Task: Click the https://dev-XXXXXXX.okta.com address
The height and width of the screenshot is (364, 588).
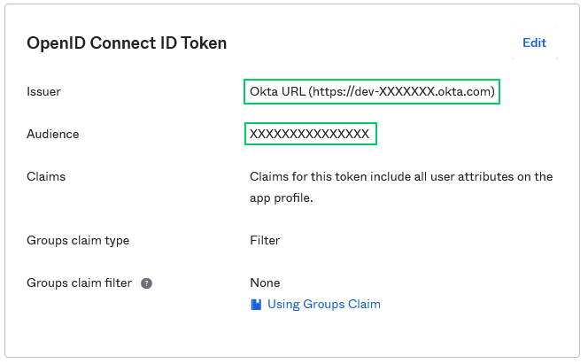Action: point(403,91)
